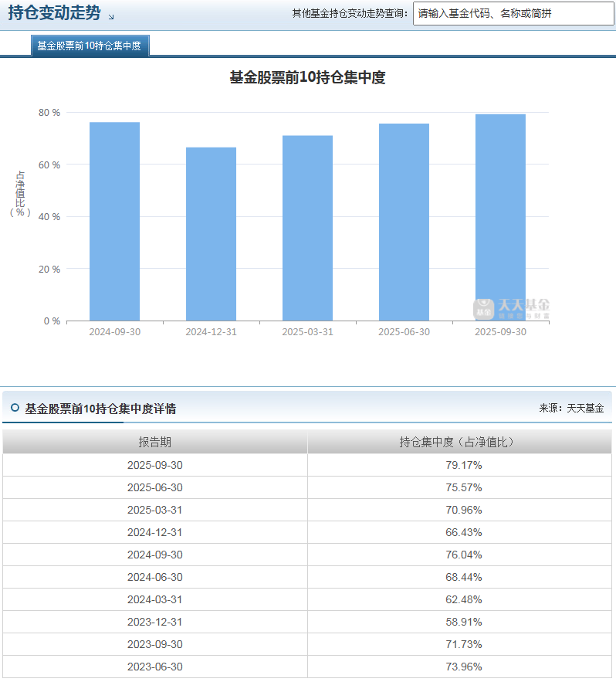Click the 其他基金持仓变动走势查询 label

pyautogui.click(x=350, y=13)
